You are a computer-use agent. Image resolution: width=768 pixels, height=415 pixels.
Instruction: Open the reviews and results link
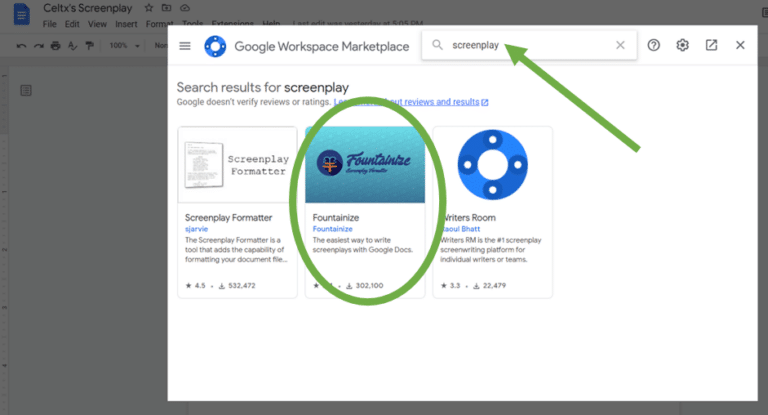[411, 102]
